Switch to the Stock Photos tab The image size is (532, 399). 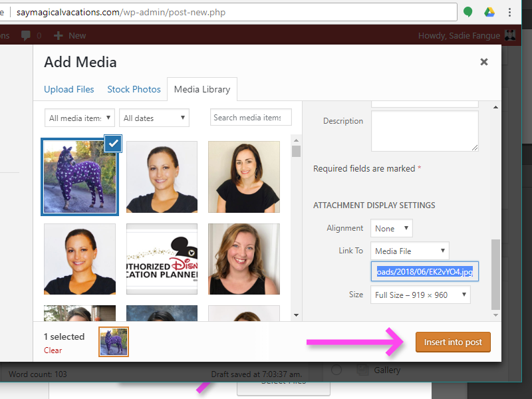[134, 89]
